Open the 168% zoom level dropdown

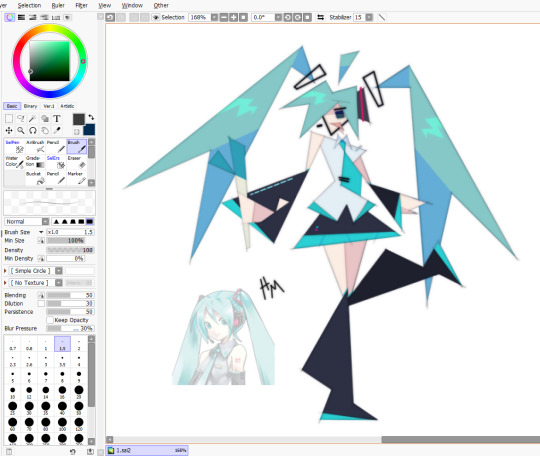[214, 17]
